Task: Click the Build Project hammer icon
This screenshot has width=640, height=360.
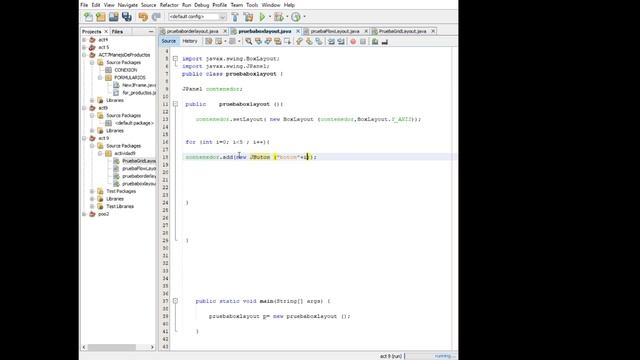Action: (x=235, y=17)
